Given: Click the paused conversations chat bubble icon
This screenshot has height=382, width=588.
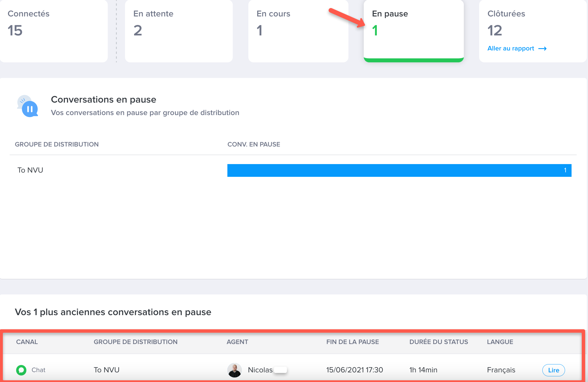Looking at the screenshot, I should tap(28, 106).
